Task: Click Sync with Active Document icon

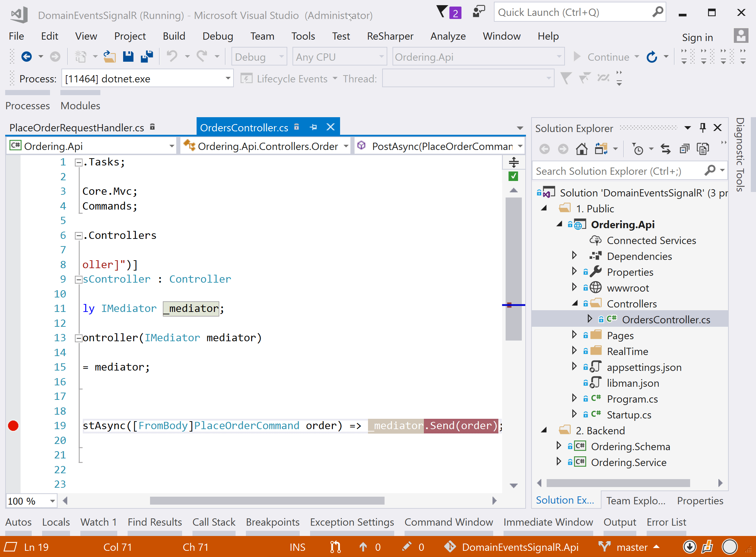Action: pos(665,149)
